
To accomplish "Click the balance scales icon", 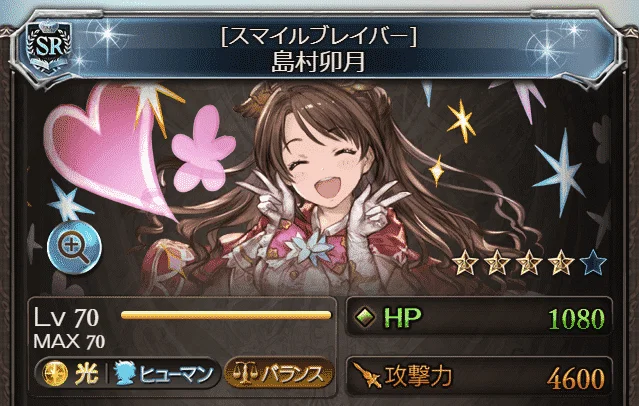I will click(x=245, y=374).
